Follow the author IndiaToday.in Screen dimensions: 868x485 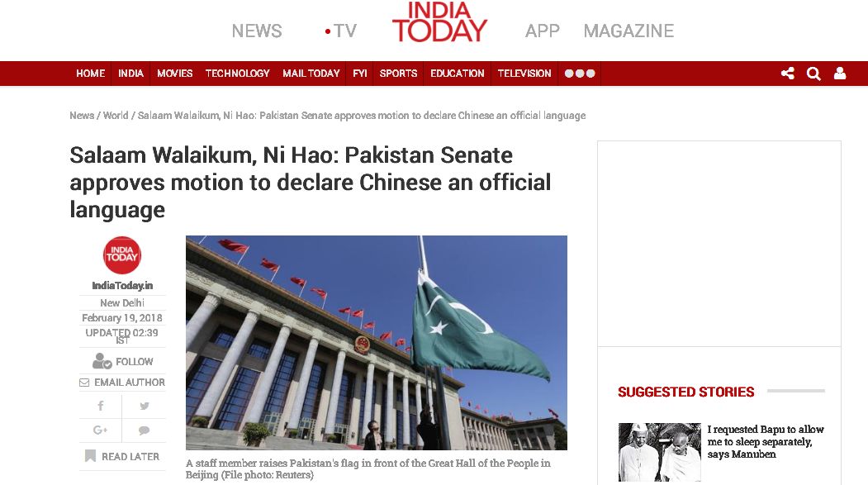pyautogui.click(x=122, y=362)
